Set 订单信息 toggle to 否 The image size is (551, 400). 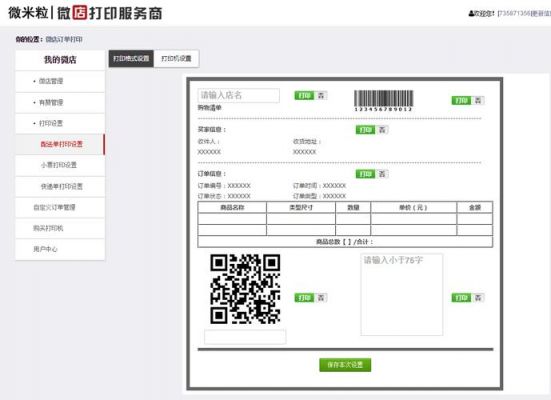tap(382, 174)
